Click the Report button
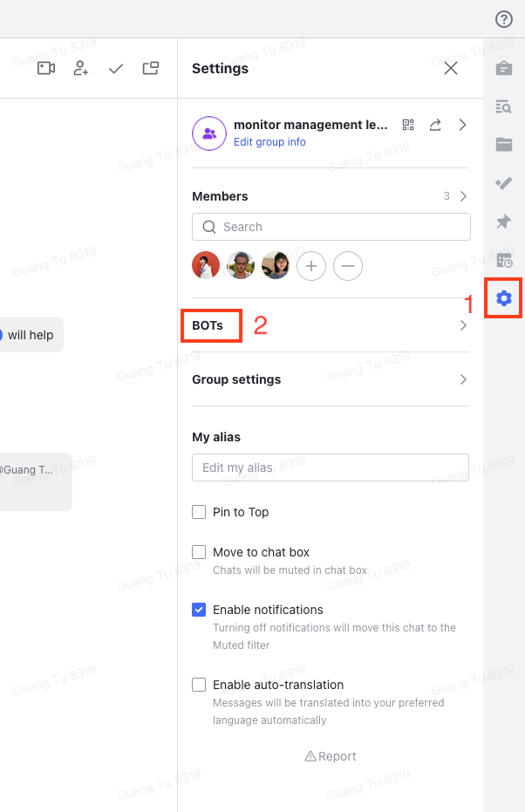Viewport: 525px width, 812px height. 331,756
